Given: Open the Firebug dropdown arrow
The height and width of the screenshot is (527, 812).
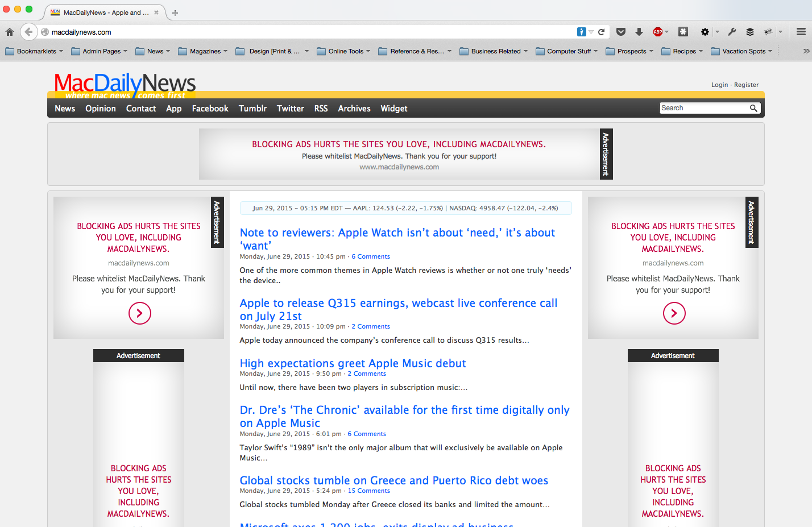Looking at the screenshot, I should [781, 32].
